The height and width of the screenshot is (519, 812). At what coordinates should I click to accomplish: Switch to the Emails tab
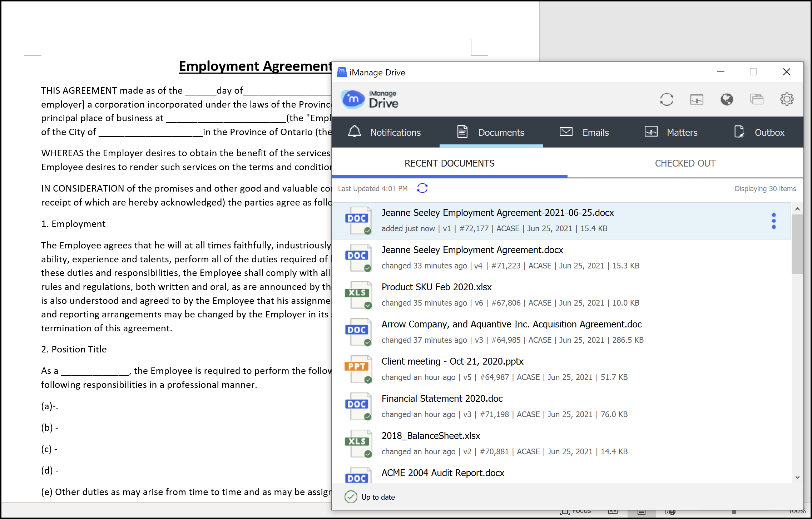click(584, 132)
